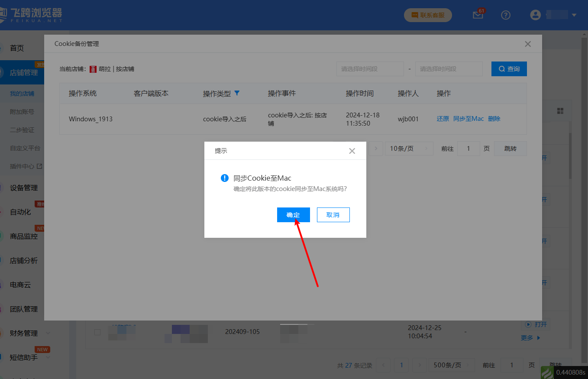Close the 提示 confirmation dialog
This screenshot has width=588, height=379.
click(x=352, y=151)
